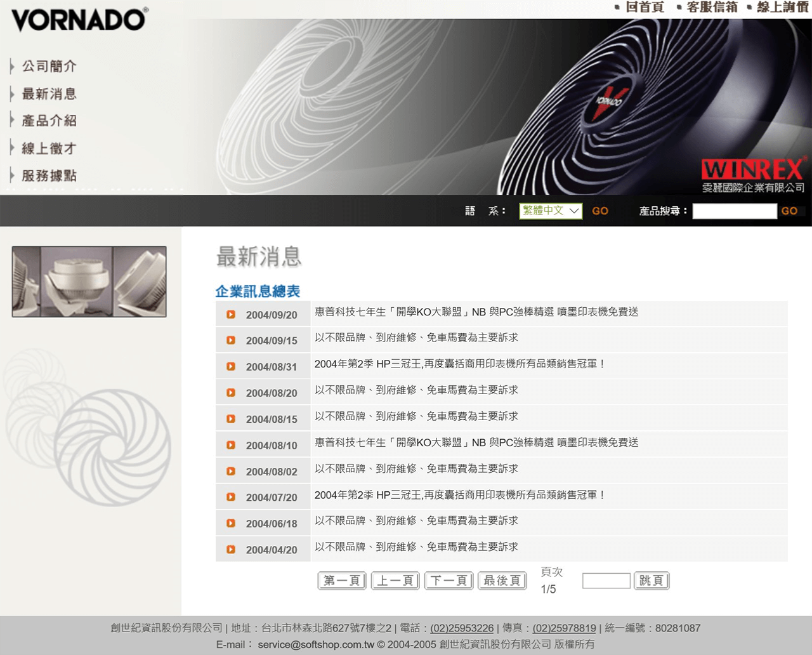This screenshot has height=655, width=812.
Task: Expand the 繁體中文 language dropdown
Action: 551,211
